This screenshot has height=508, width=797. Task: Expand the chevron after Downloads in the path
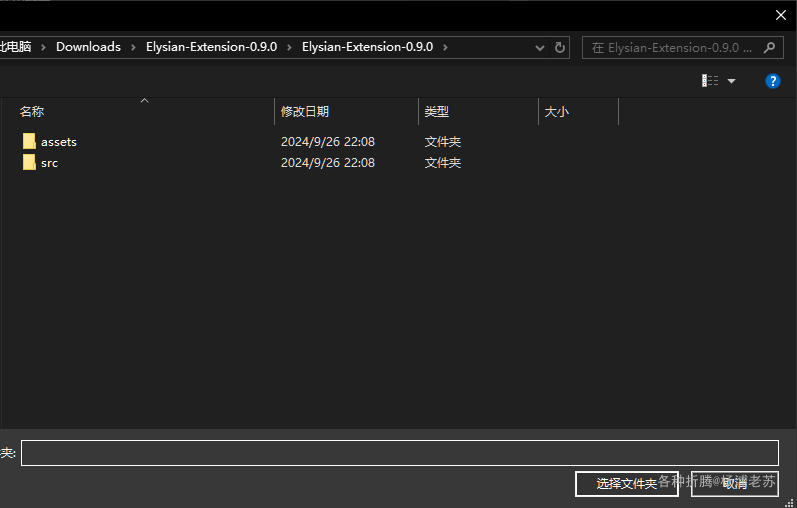(x=133, y=47)
